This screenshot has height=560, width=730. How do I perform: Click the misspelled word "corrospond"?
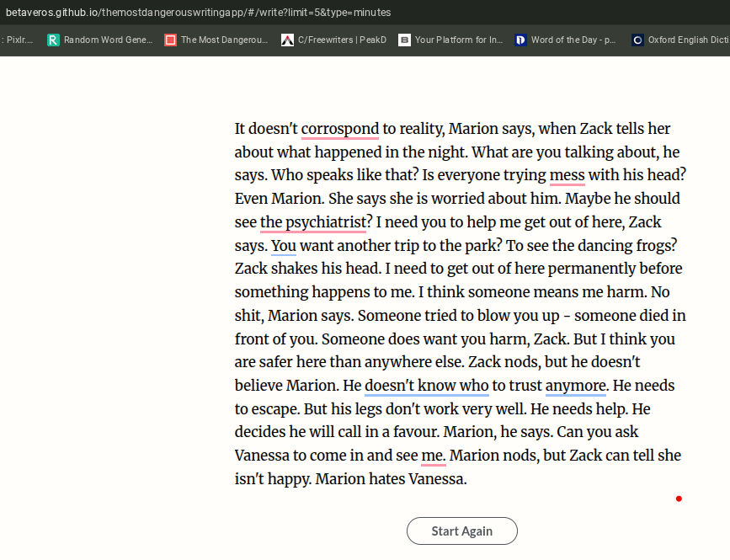(340, 129)
